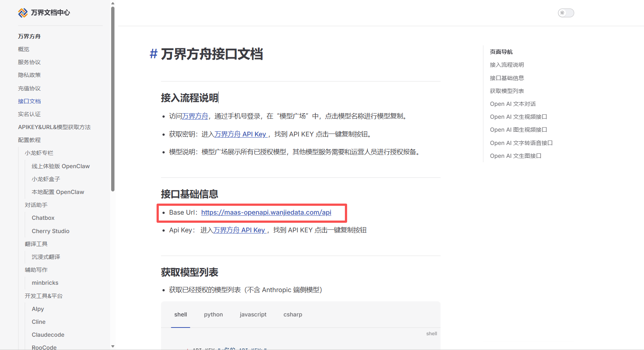Open Claudecode tutorial
This screenshot has width=644, height=350.
tap(48, 335)
